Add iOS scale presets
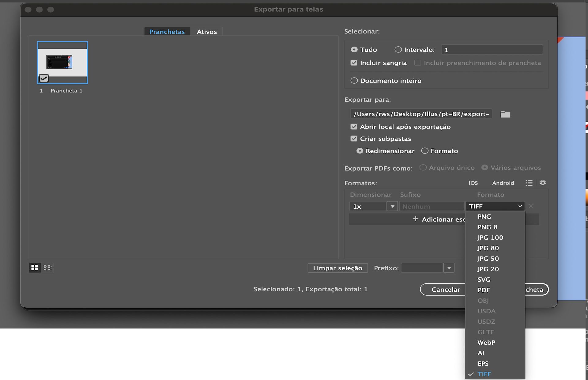The image size is (588, 380). coord(473,183)
